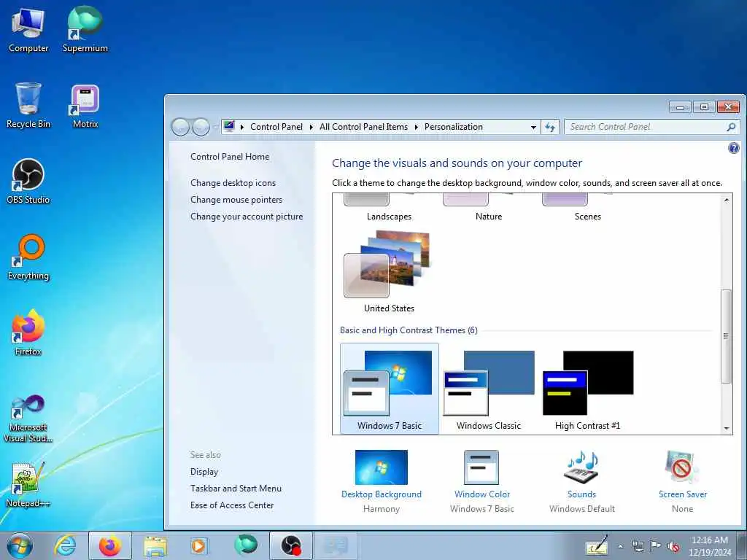This screenshot has width=747, height=560.
Task: Click the theme list scroll down arrow
Action: 726,428
